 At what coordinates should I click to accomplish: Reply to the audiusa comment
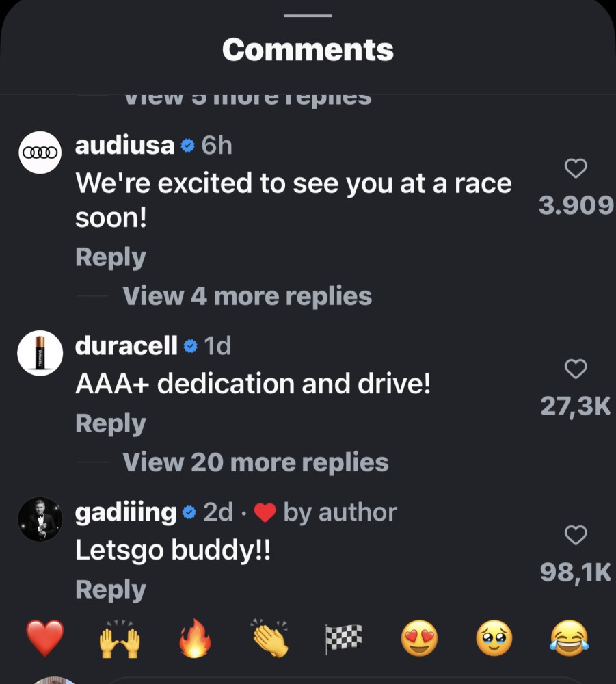coord(110,257)
